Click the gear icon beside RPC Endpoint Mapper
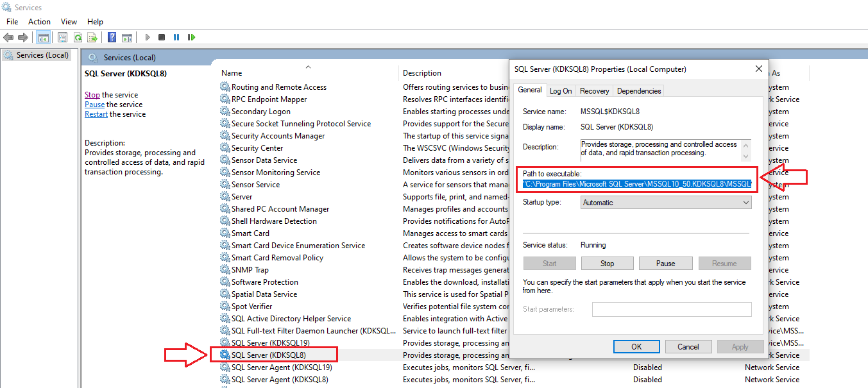The width and height of the screenshot is (868, 388). click(225, 99)
